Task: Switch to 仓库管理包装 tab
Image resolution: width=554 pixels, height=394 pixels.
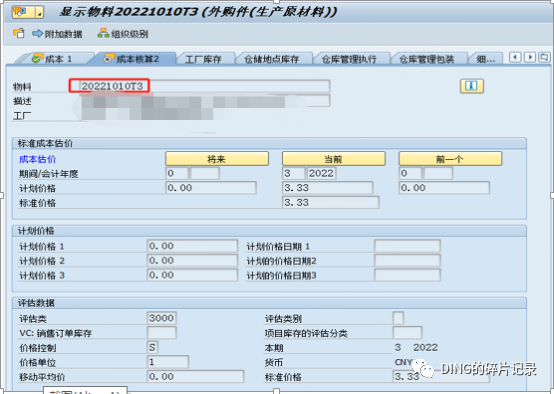Action: tap(427, 59)
